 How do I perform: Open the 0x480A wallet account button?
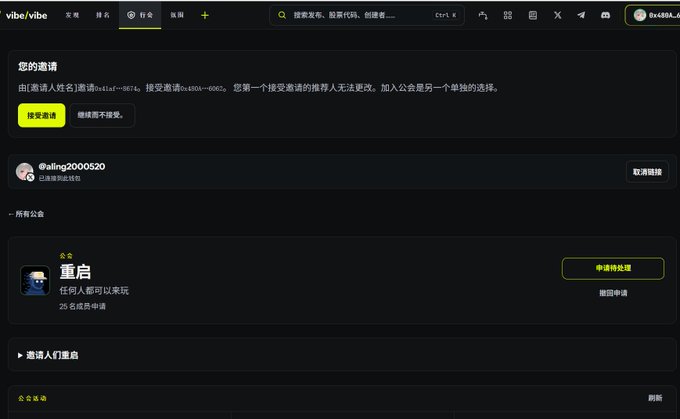[652, 15]
